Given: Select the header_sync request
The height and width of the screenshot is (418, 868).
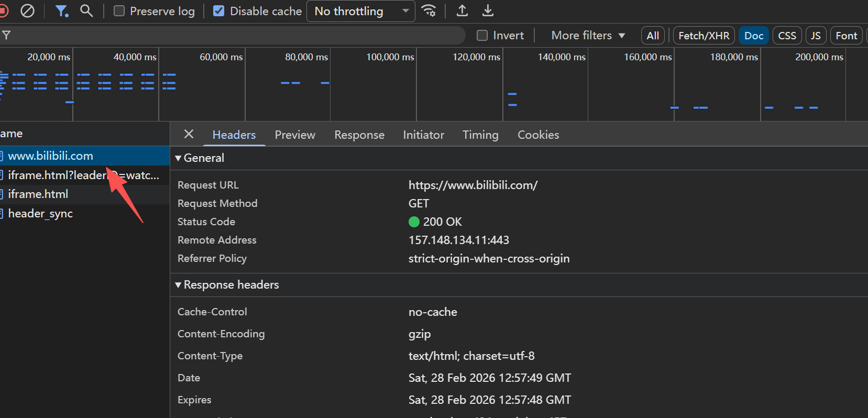Looking at the screenshot, I should point(40,214).
